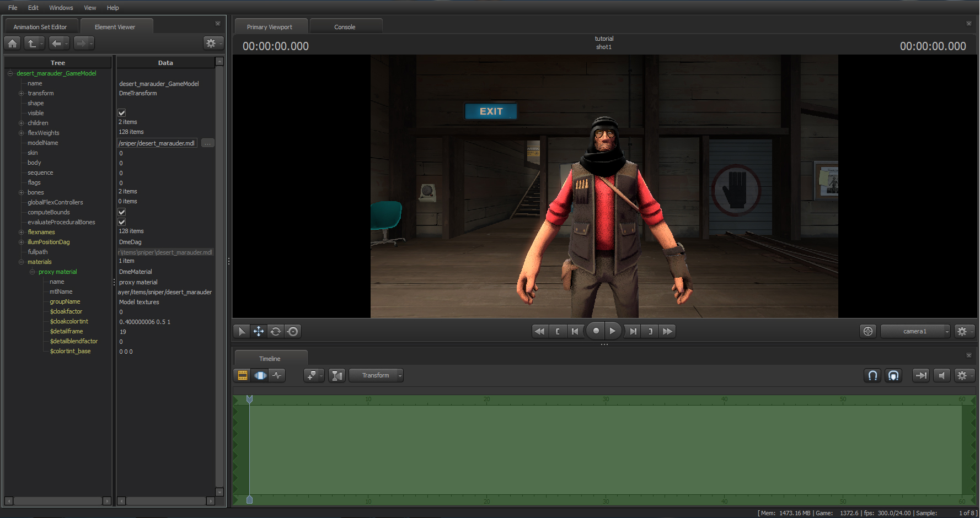The image size is (980, 518).
Task: Uncheck the visible checkbox
Action: pos(122,113)
